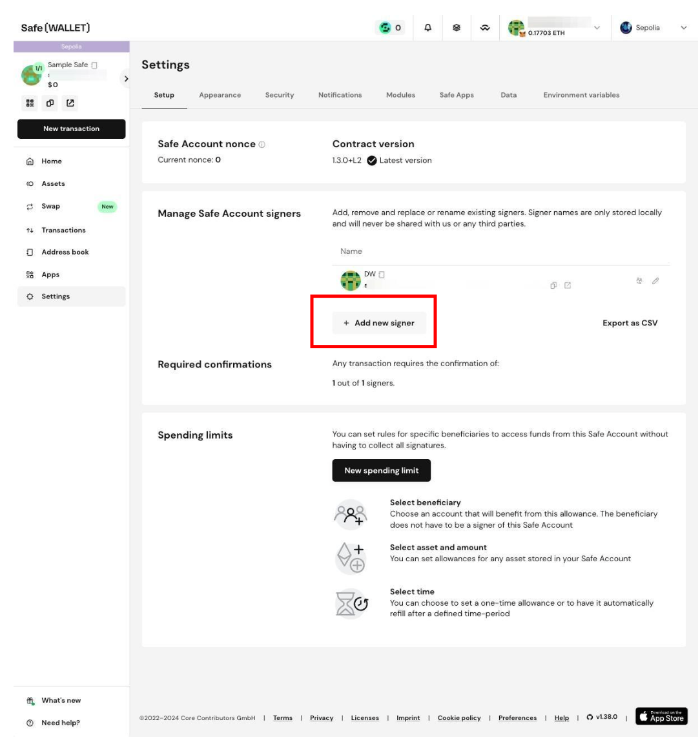This screenshot has height=744, width=700.
Task: Click the New transaction button
Action: pyautogui.click(x=71, y=129)
